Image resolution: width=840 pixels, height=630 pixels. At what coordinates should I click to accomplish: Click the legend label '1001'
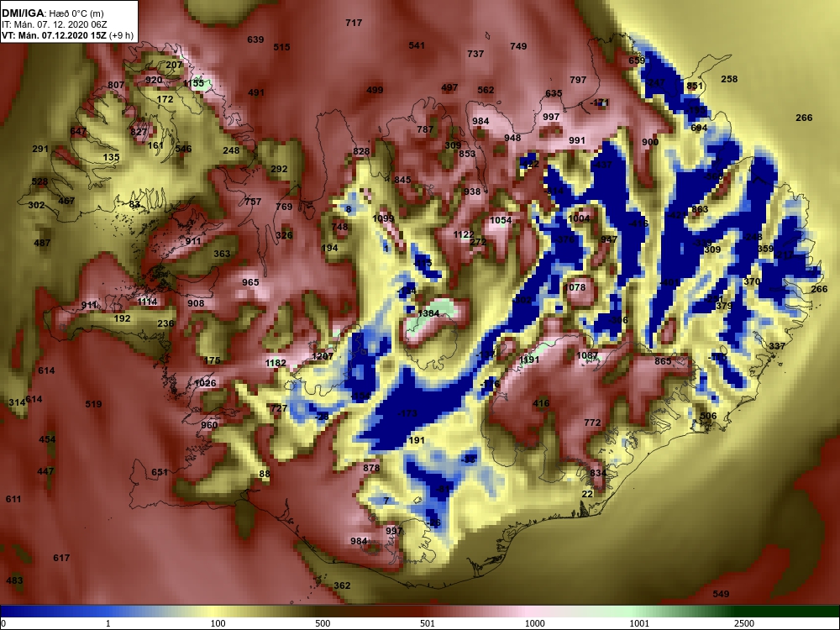(639, 623)
